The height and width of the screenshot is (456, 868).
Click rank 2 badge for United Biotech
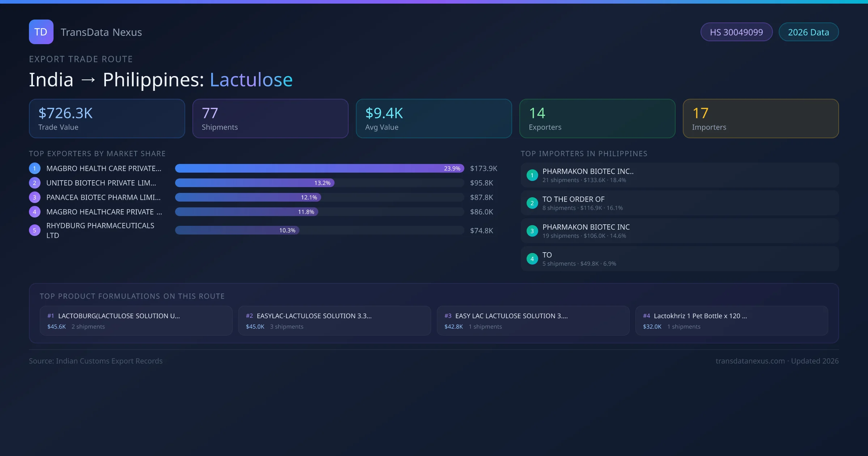[x=35, y=183]
